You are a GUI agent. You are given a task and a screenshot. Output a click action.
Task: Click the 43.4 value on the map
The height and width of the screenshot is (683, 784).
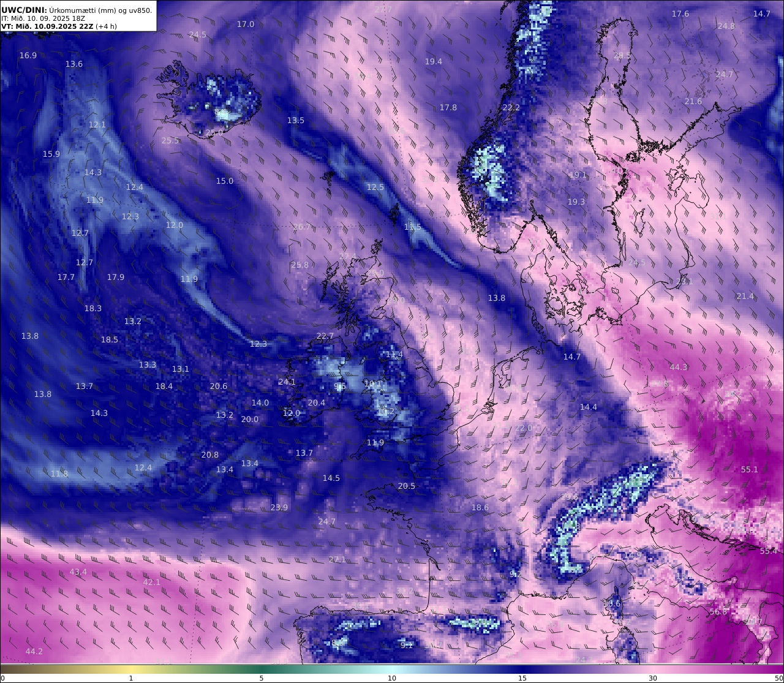[x=78, y=572]
